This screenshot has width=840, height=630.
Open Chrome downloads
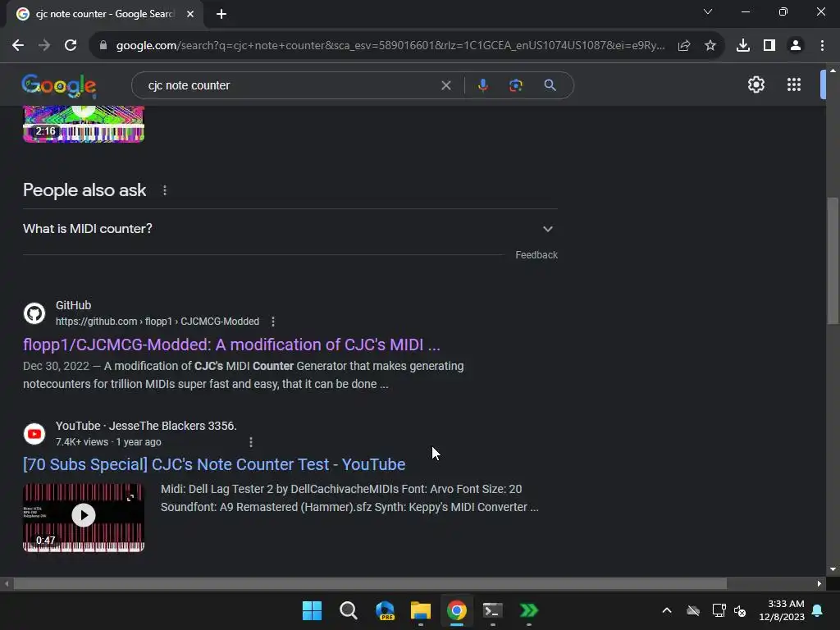(x=743, y=46)
